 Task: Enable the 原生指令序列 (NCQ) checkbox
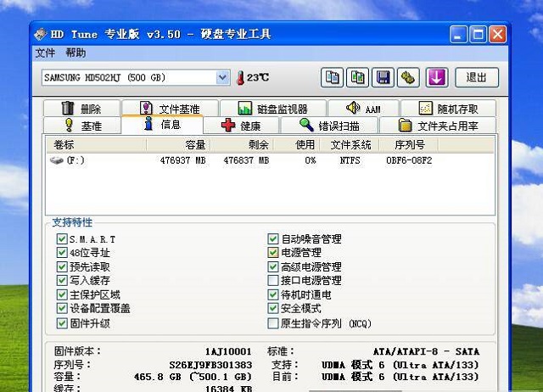(273, 323)
